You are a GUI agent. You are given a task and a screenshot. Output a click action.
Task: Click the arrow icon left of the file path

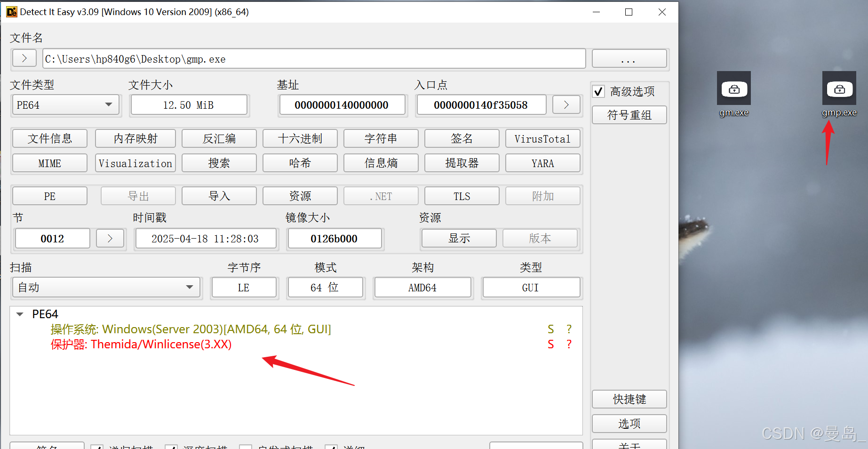point(24,58)
